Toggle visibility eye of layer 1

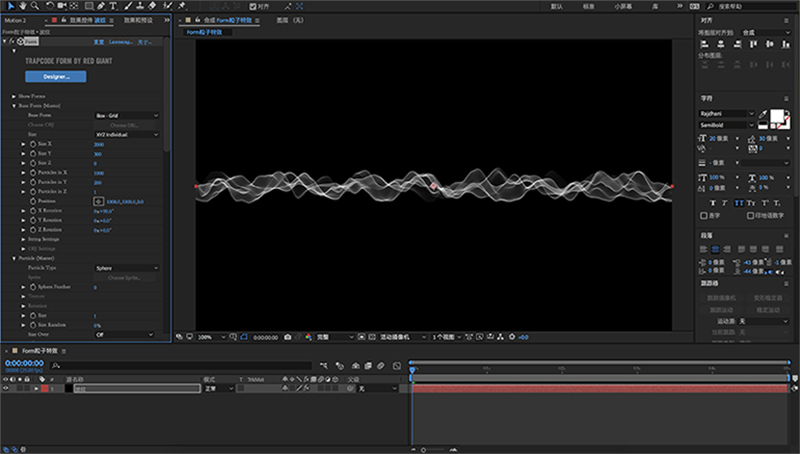[6, 389]
